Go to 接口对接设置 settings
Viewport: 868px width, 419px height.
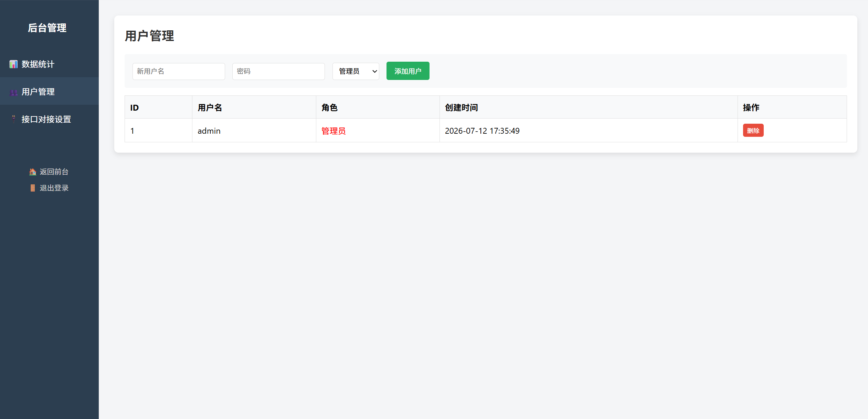(x=49, y=119)
